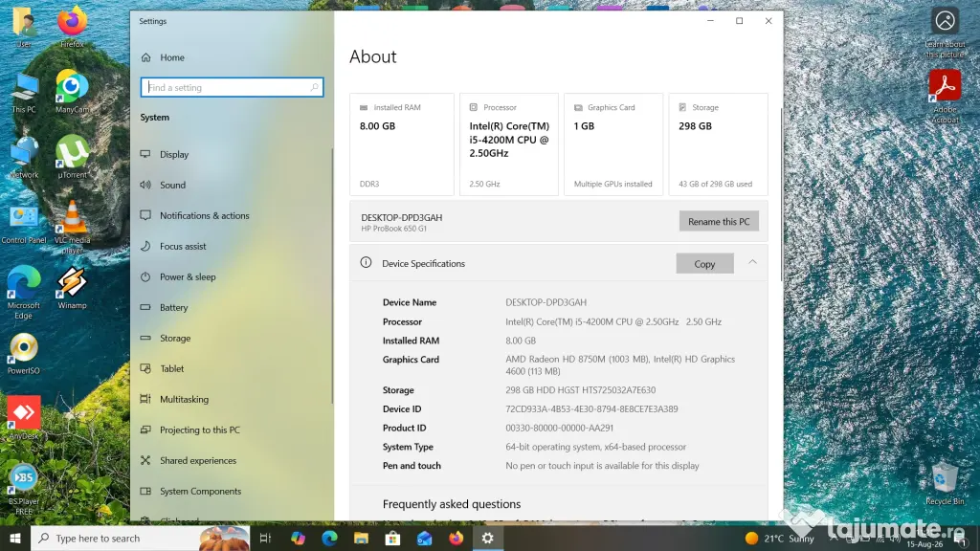
Task: Click Learn about this picture icon
Action: (945, 32)
